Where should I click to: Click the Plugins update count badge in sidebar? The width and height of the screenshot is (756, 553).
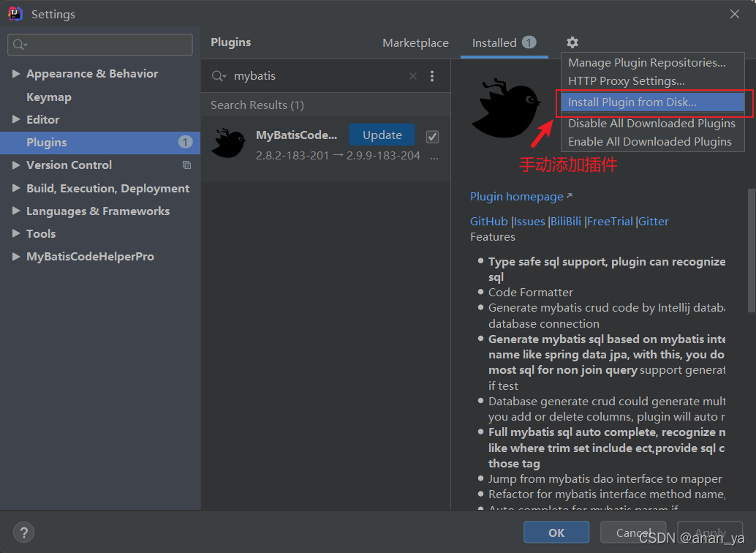coord(185,142)
